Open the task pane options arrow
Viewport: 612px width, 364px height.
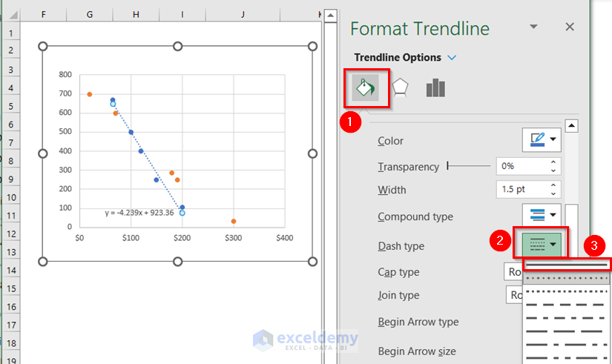(533, 27)
